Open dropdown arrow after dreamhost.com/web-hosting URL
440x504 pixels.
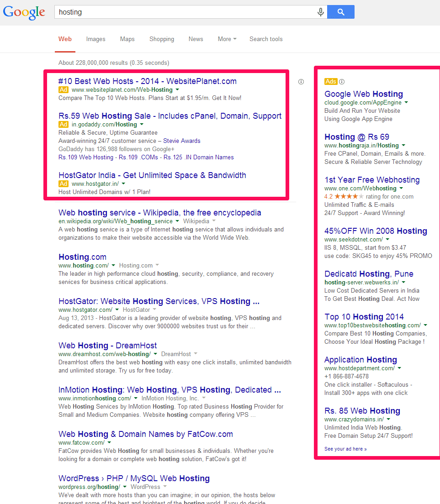click(x=155, y=354)
